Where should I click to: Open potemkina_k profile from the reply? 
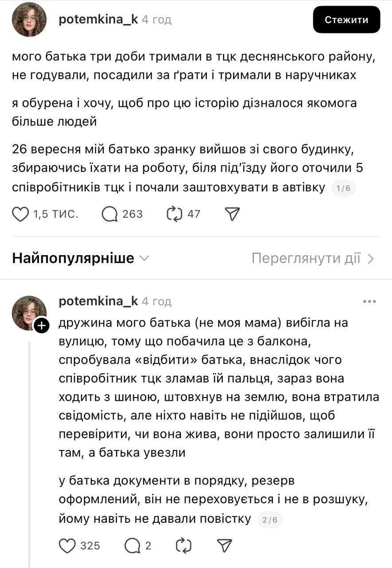[98, 301]
